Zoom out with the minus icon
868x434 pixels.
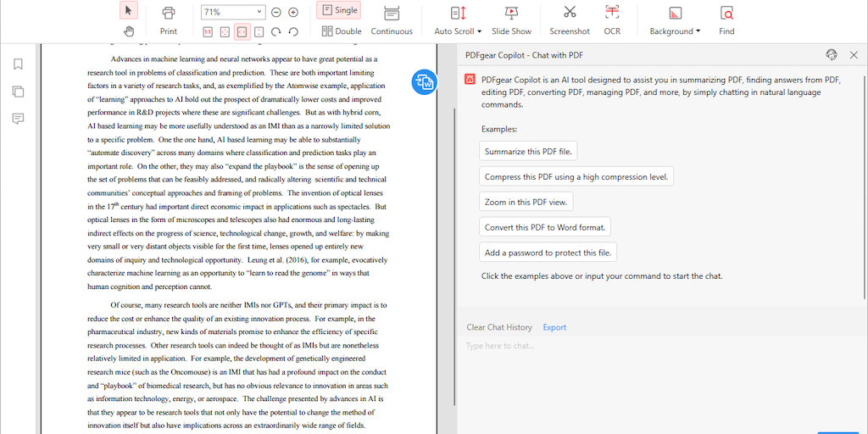(x=276, y=12)
